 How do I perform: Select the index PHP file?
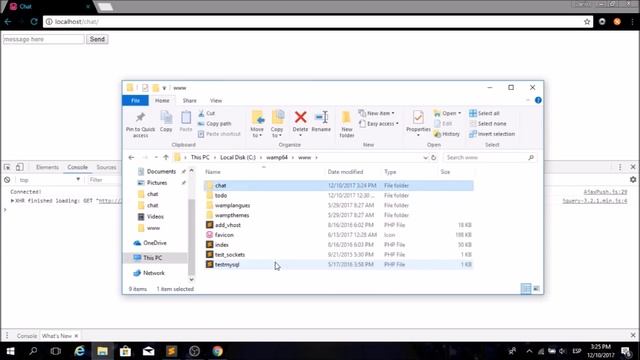(x=339, y=244)
